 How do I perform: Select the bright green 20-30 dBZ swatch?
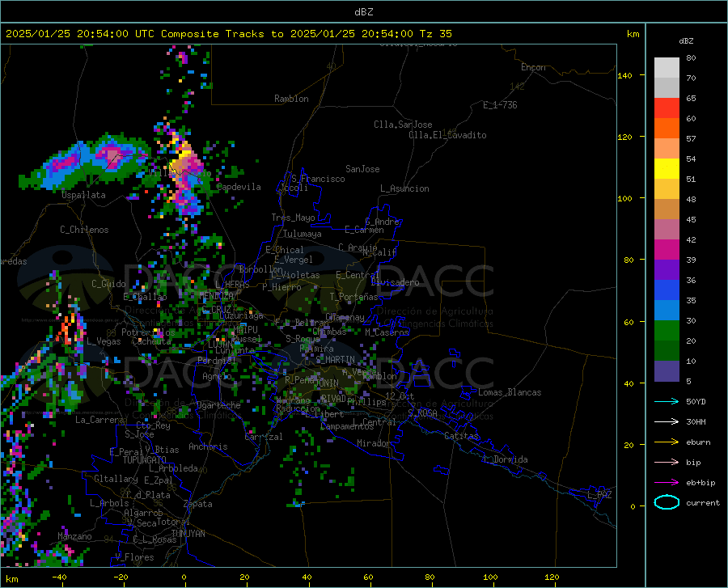pyautogui.click(x=667, y=331)
